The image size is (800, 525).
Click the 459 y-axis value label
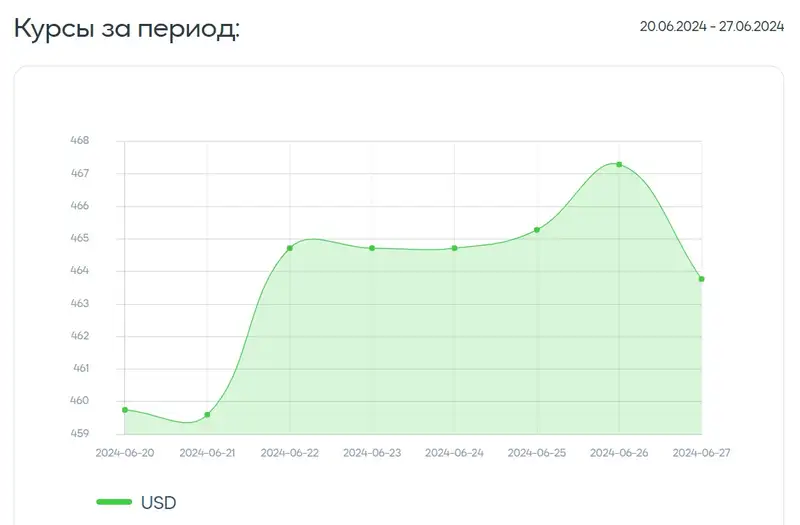coord(80,433)
